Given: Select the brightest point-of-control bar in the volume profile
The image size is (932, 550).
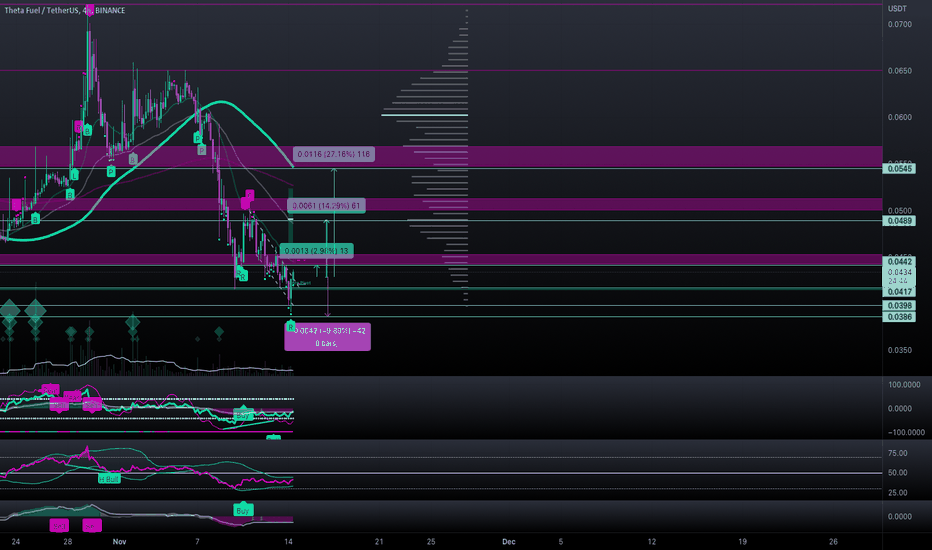Looking at the screenshot, I should [x=424, y=115].
